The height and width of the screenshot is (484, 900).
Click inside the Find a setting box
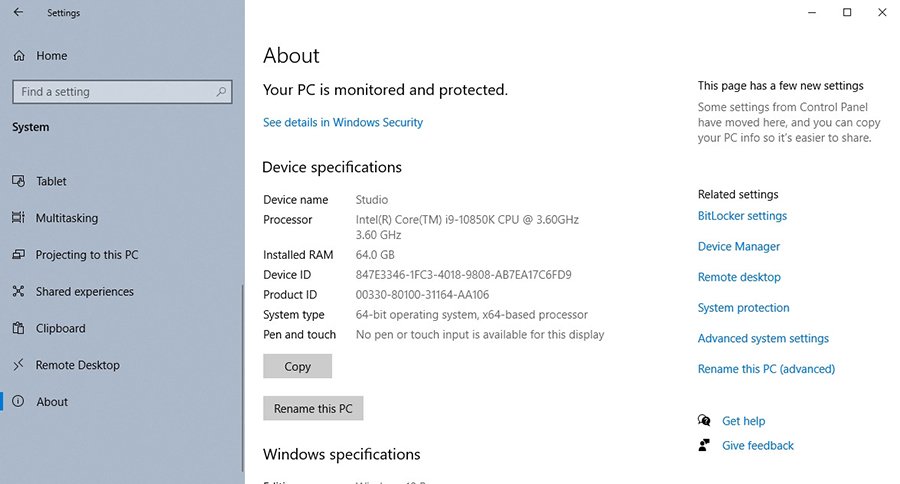110,92
